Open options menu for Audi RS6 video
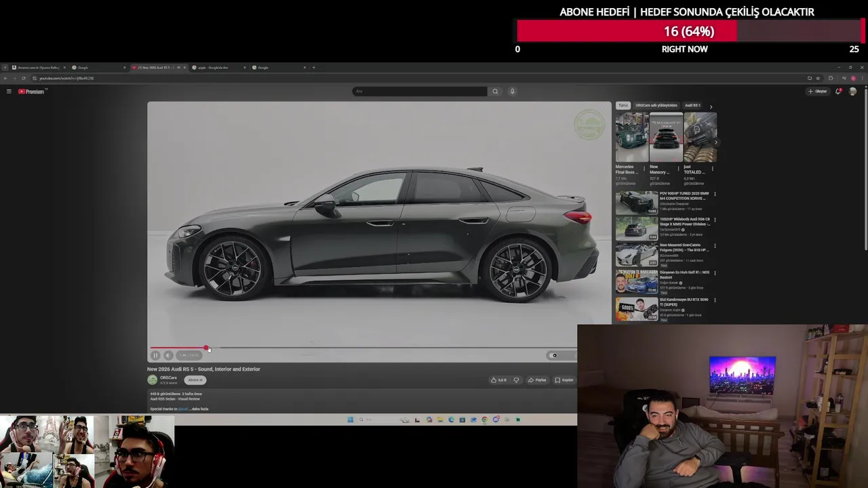Image resolution: width=868 pixels, height=488 pixels. [x=715, y=220]
